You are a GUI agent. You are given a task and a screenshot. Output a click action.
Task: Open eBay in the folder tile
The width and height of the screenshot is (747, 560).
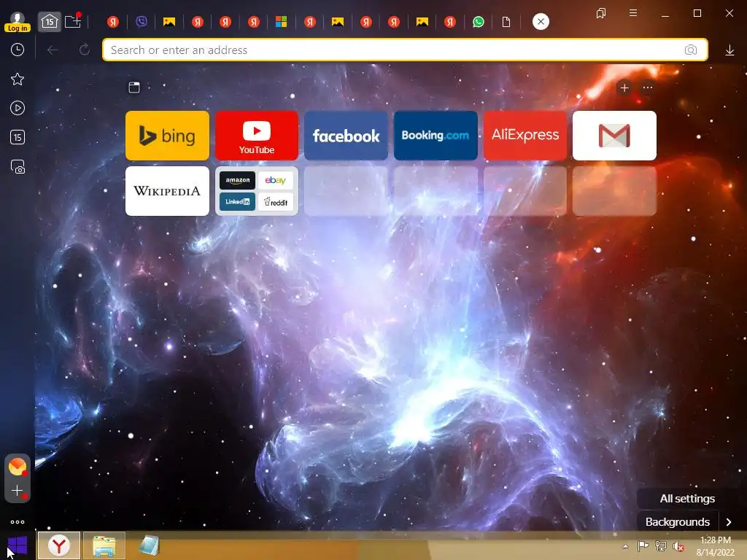pyautogui.click(x=275, y=181)
